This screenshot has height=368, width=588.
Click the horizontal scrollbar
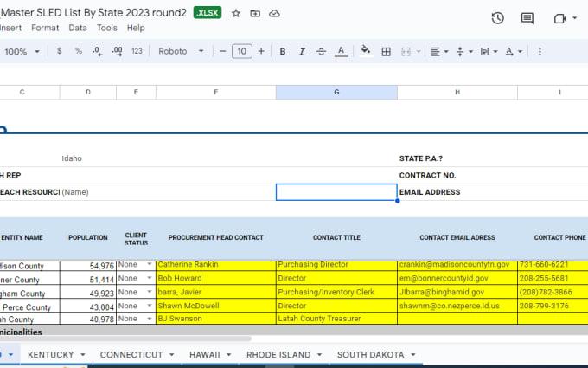pos(124,339)
